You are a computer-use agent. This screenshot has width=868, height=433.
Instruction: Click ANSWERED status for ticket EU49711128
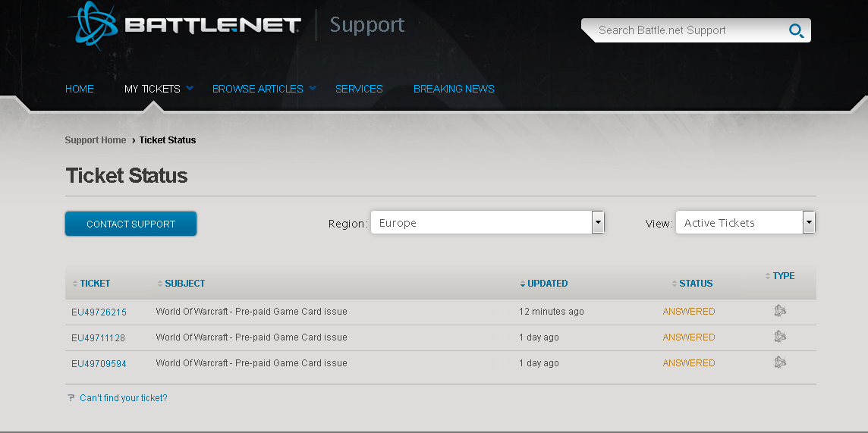pos(689,337)
